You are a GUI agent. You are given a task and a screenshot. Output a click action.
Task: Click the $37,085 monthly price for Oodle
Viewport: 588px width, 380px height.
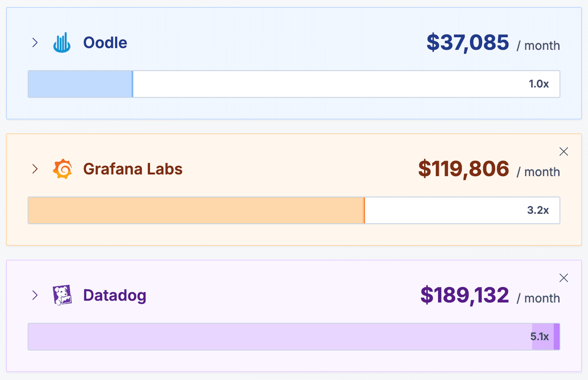(467, 43)
